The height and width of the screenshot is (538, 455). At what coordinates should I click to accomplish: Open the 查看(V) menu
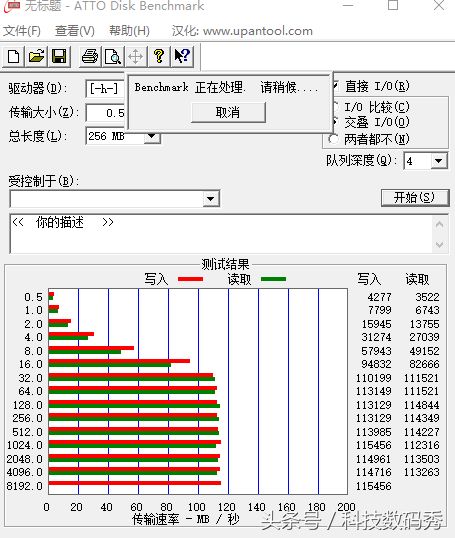tap(75, 31)
